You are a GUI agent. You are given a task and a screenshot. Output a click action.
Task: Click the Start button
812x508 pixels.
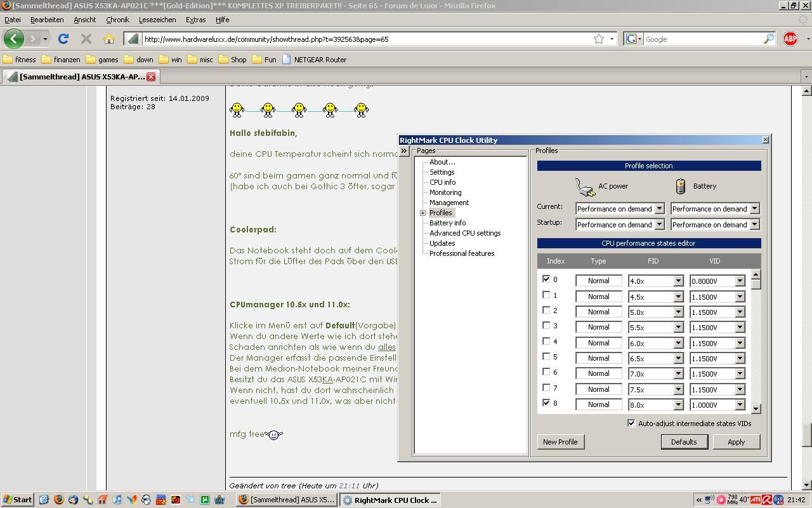point(17,500)
